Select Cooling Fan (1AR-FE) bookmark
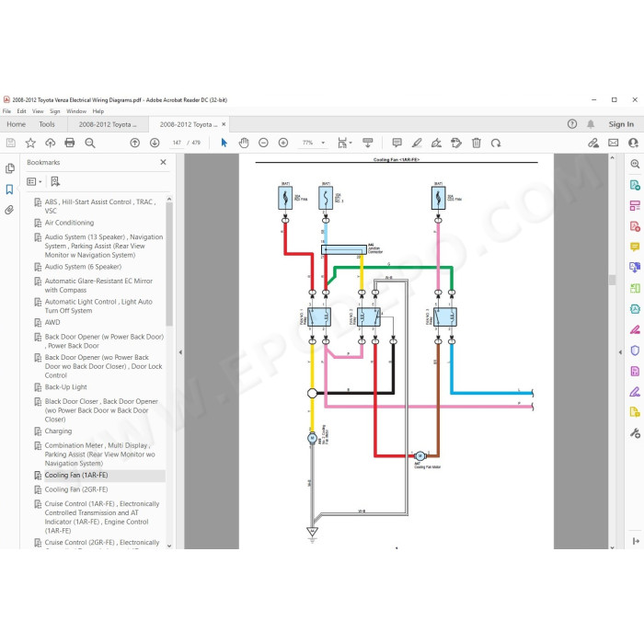The height and width of the screenshot is (644, 644). pyautogui.click(x=76, y=476)
